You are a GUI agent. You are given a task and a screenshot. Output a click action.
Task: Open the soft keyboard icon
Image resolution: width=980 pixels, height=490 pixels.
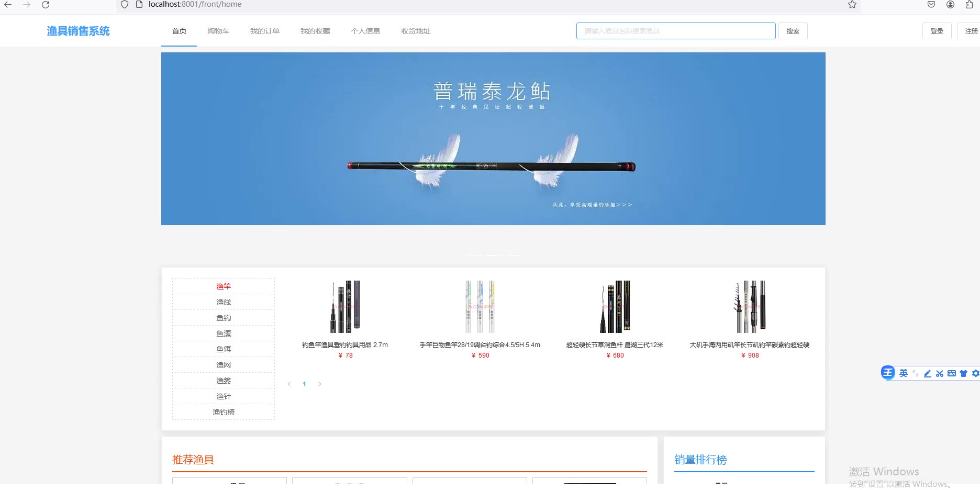[x=952, y=373]
